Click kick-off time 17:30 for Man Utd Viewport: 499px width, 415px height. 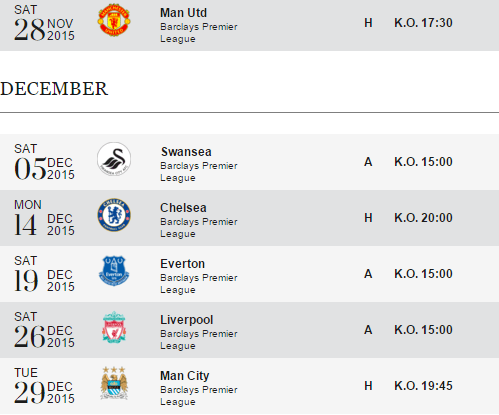(423, 23)
